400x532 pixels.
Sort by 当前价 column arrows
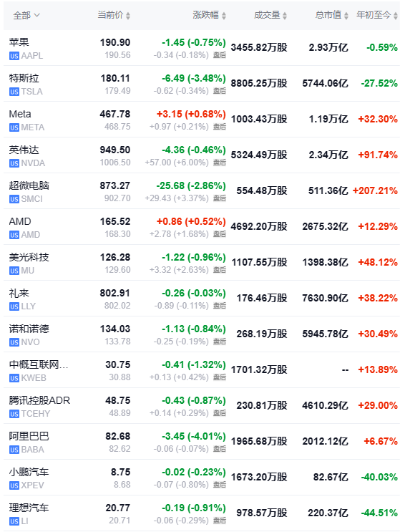coord(128,16)
